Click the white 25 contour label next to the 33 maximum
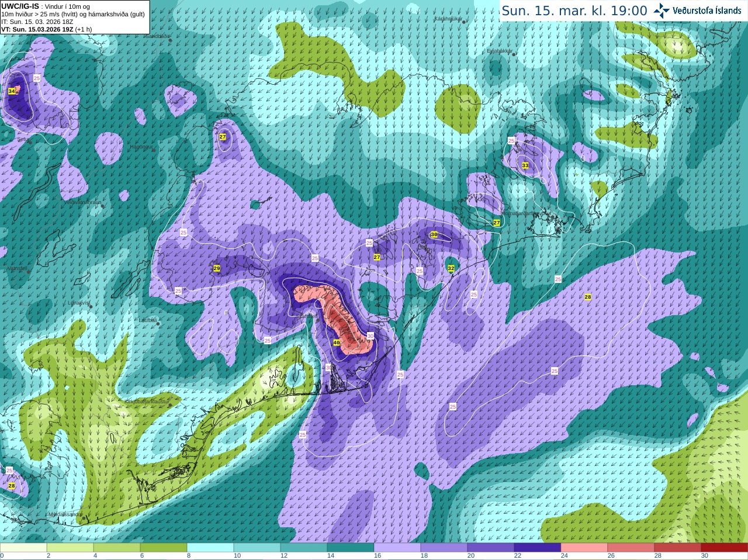This screenshot has height=560, width=748. coord(511,141)
